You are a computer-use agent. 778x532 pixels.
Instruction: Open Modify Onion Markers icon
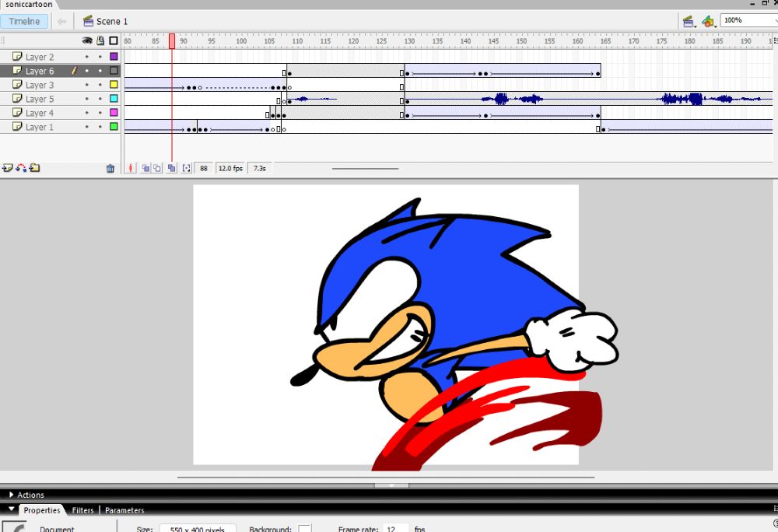point(186,169)
